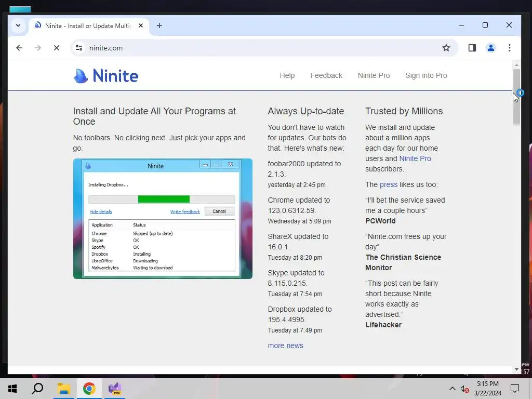
Task: Click Chrome icon in taskbar
Action: [89, 389]
